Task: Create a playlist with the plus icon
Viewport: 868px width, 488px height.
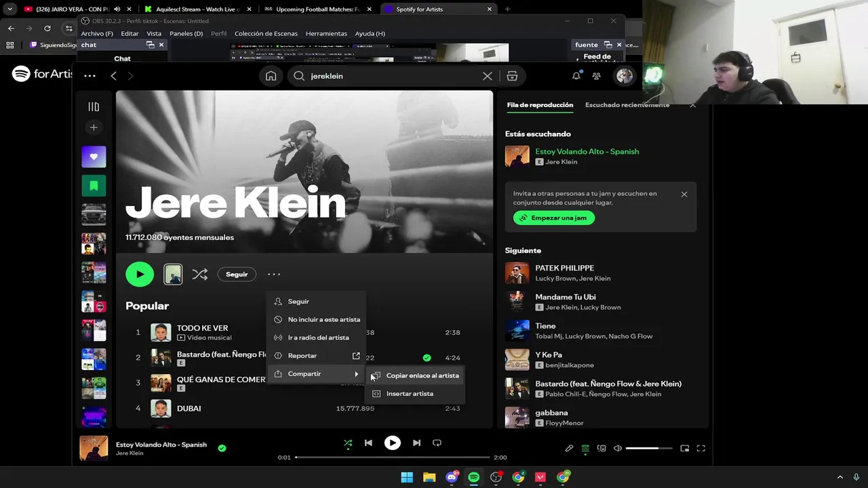Action: pos(94,127)
